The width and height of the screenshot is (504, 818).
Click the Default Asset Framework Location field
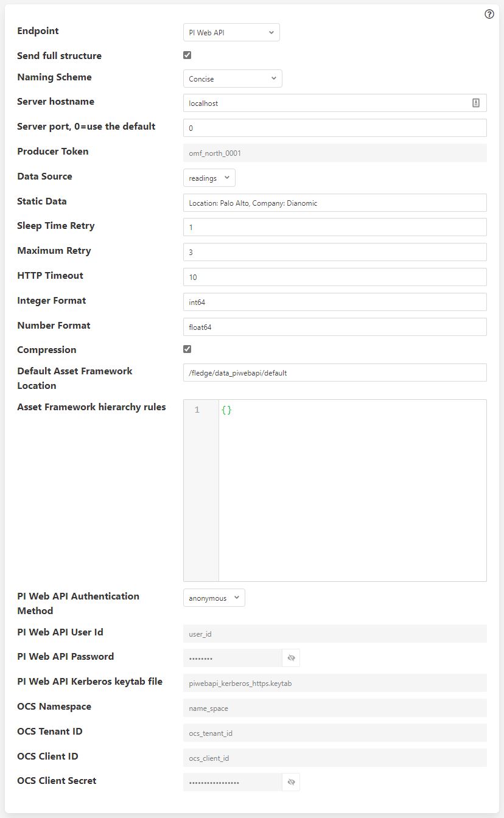point(335,372)
